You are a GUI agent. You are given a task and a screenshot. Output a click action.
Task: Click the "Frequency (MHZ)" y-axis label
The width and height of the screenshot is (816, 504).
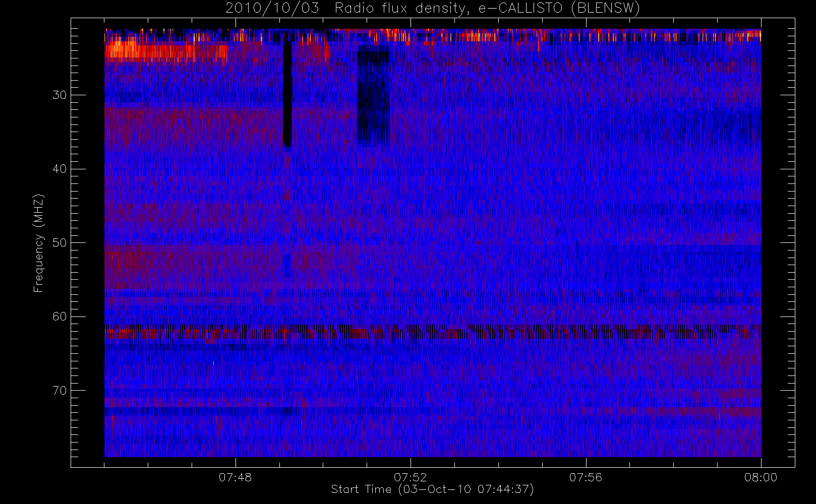[39, 243]
